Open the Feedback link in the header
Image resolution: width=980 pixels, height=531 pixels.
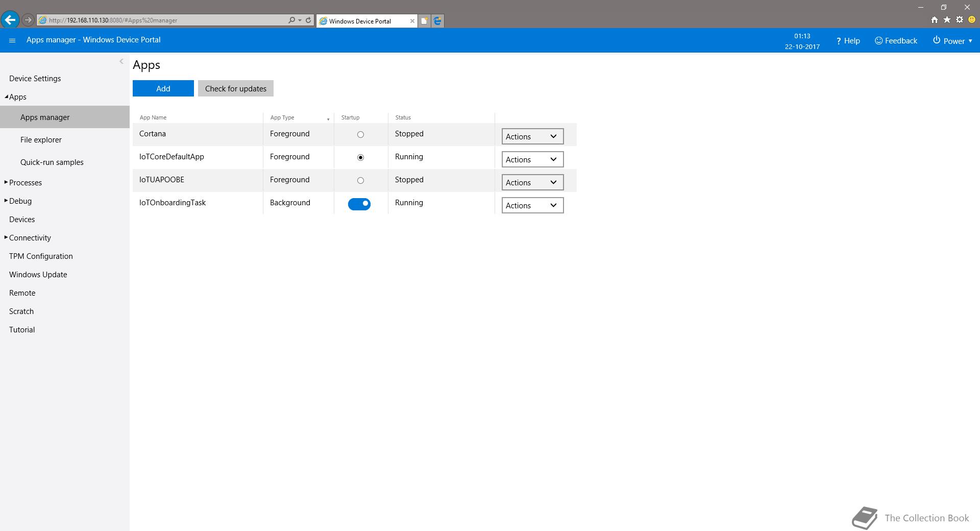point(896,41)
